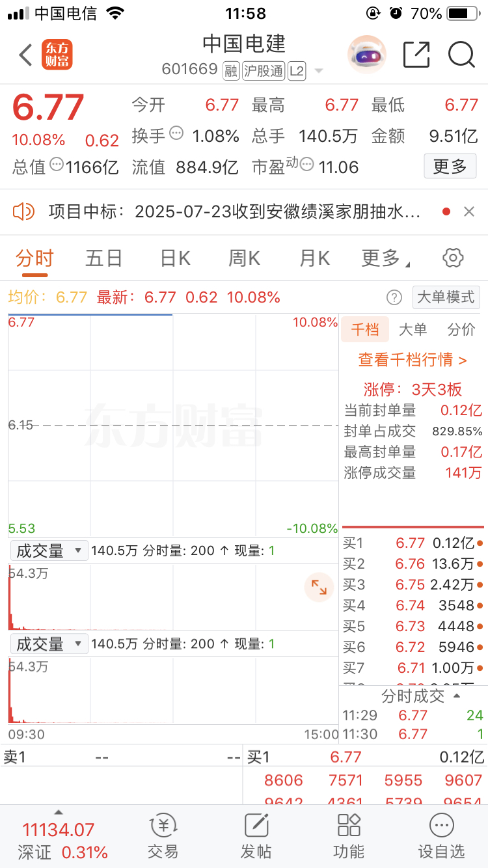Viewport: 488px width, 868px height.
Task: Tap the 卖1 empty quote row
Action: pyautogui.click(x=122, y=757)
